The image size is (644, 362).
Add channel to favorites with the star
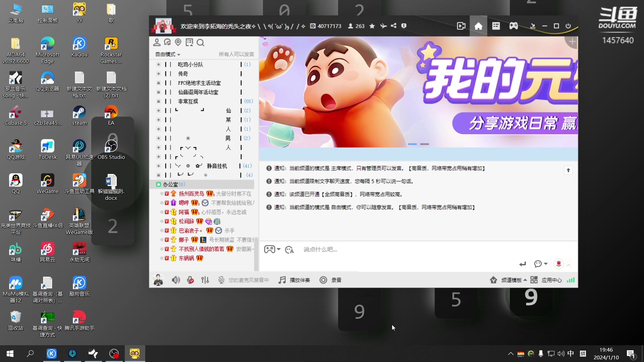click(x=372, y=26)
